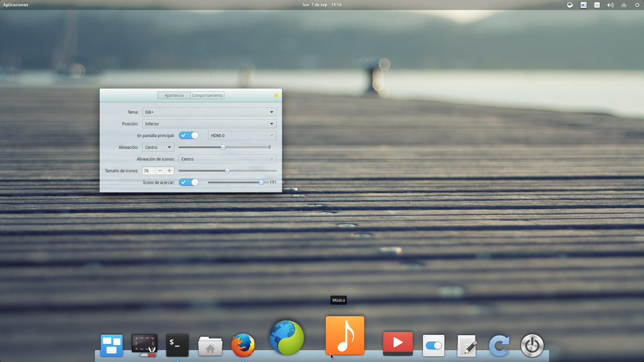Increase Tamaño de iconos with plus button

(x=169, y=171)
